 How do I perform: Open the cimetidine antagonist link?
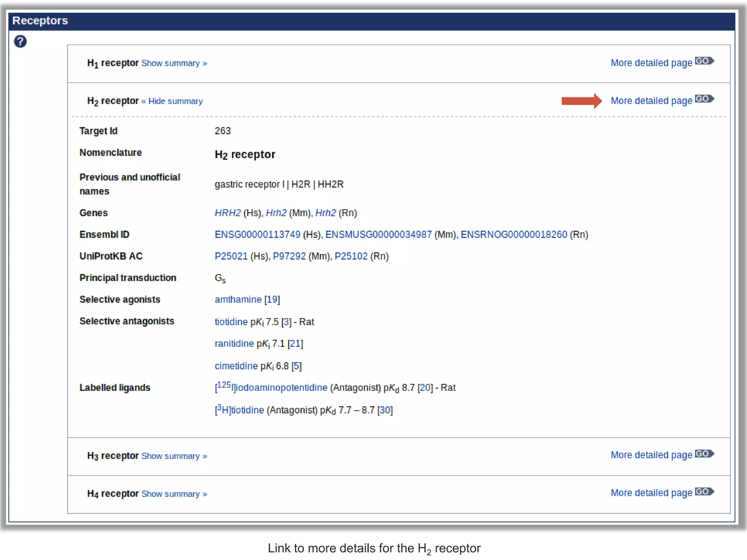pos(236,366)
